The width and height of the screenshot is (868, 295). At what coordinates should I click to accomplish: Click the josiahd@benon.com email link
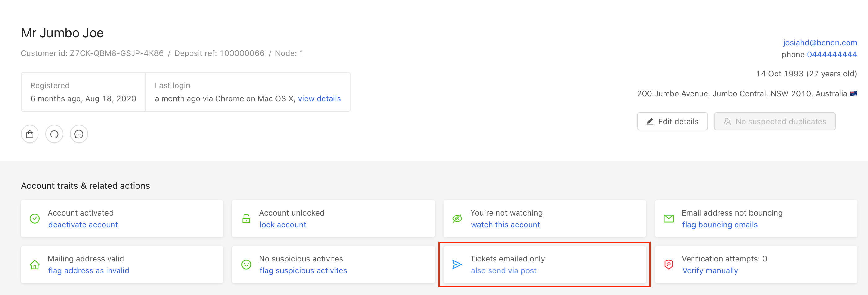pos(820,43)
